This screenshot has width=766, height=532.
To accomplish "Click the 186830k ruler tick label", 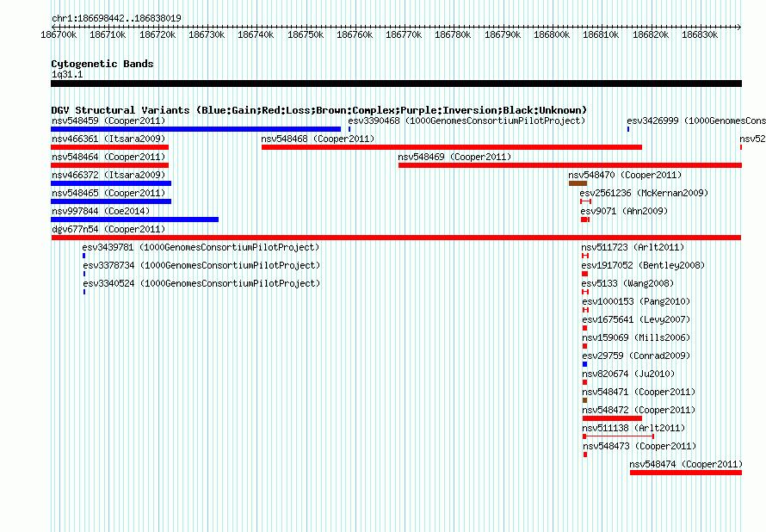I will (x=700, y=34).
